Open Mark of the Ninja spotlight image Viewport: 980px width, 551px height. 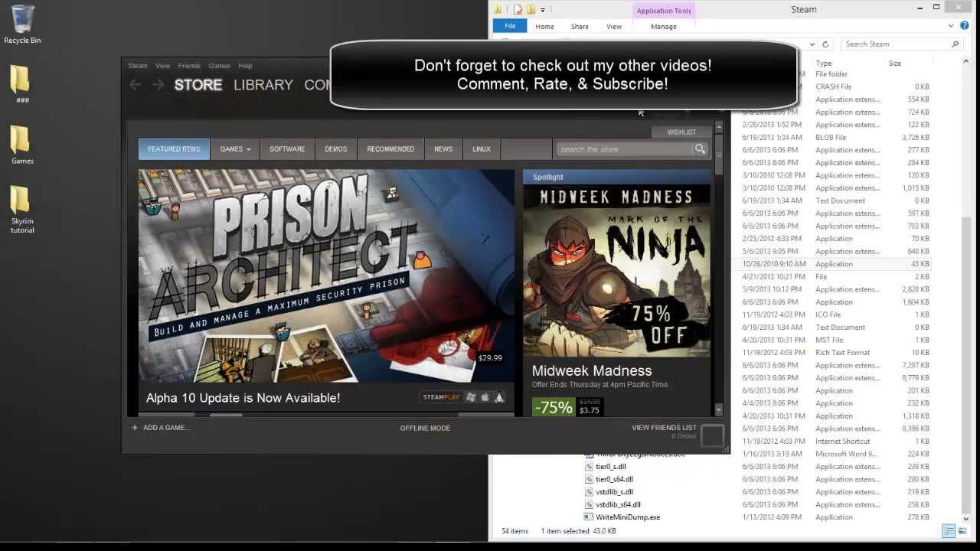616,271
